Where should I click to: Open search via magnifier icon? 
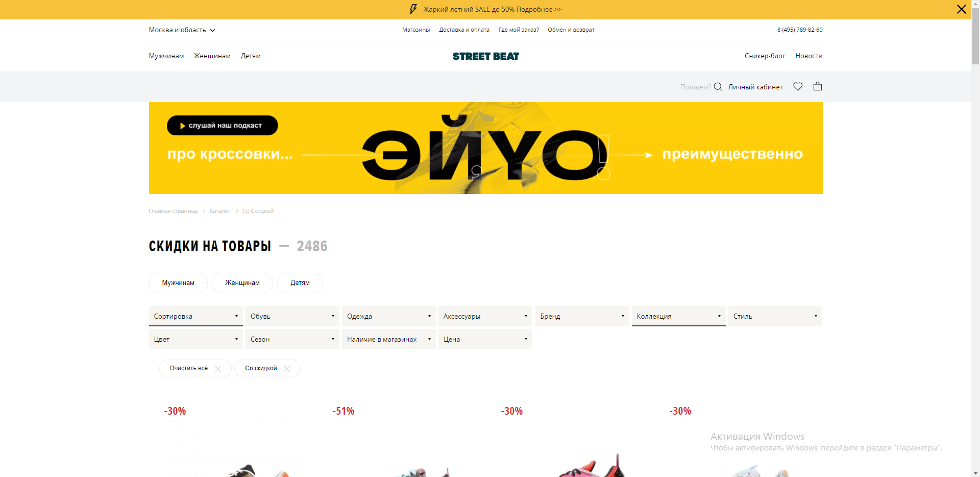(718, 87)
